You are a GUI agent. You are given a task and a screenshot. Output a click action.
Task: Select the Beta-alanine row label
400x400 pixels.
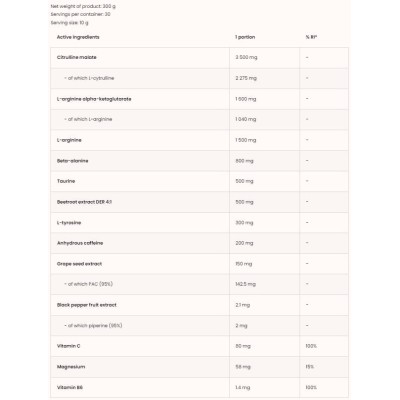pyautogui.click(x=73, y=161)
